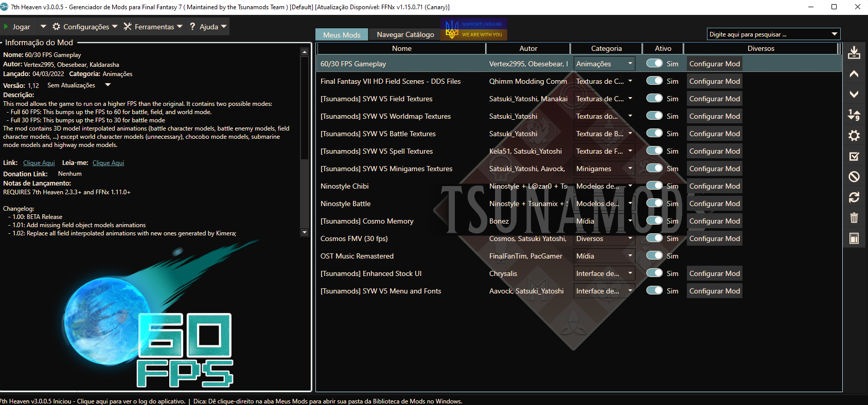This screenshot has width=868, height=405.
Task: Click the info panel scrollbar up arrow
Action: (305, 52)
